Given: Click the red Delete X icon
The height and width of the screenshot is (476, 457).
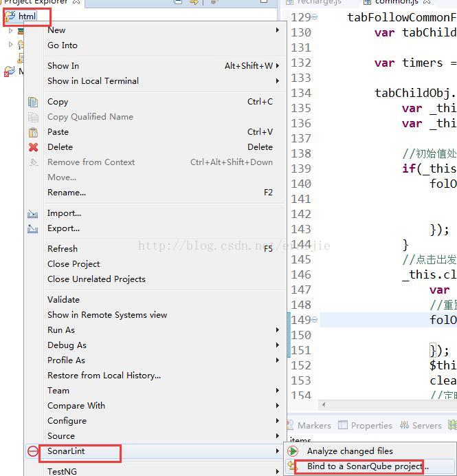Looking at the screenshot, I should 33,147.
